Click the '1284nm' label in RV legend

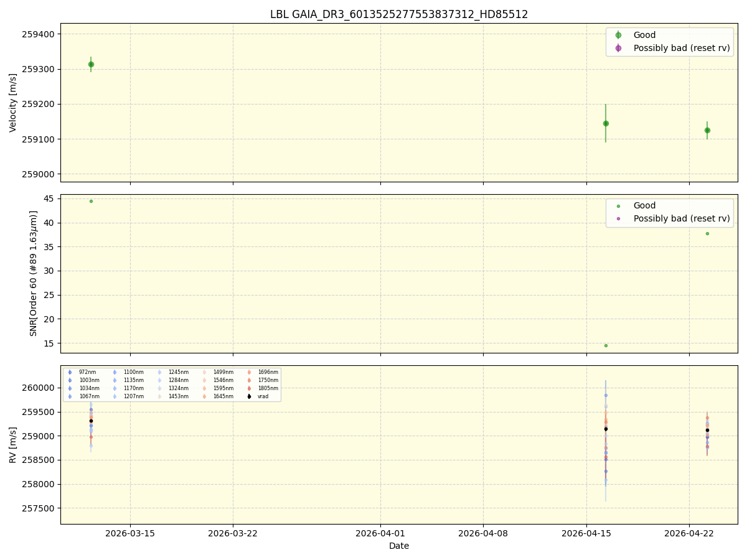pos(178,380)
